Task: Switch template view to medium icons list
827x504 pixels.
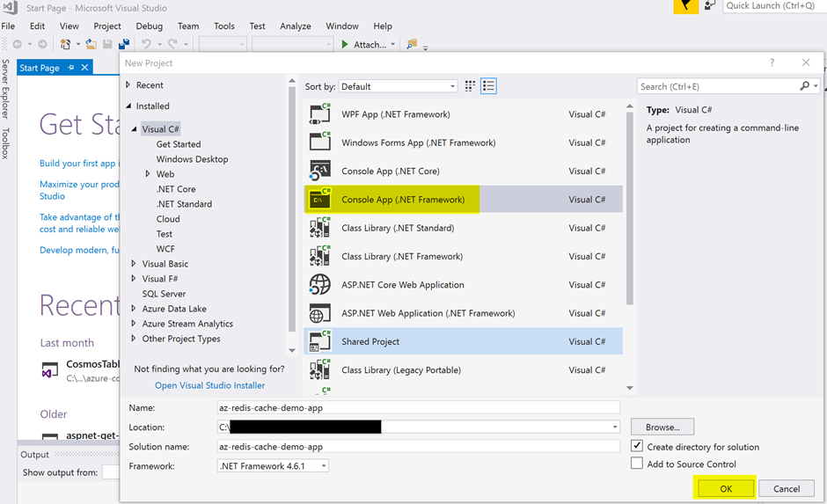Action: pos(488,86)
